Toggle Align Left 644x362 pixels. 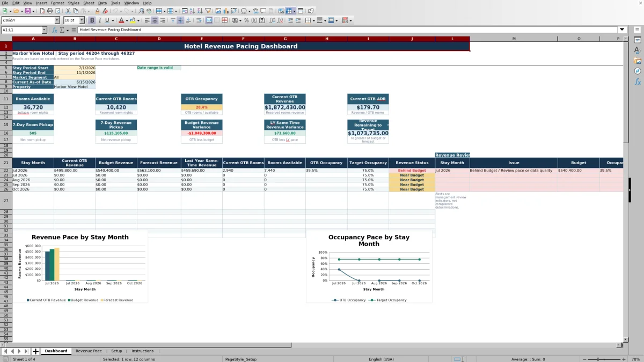pos(147,20)
